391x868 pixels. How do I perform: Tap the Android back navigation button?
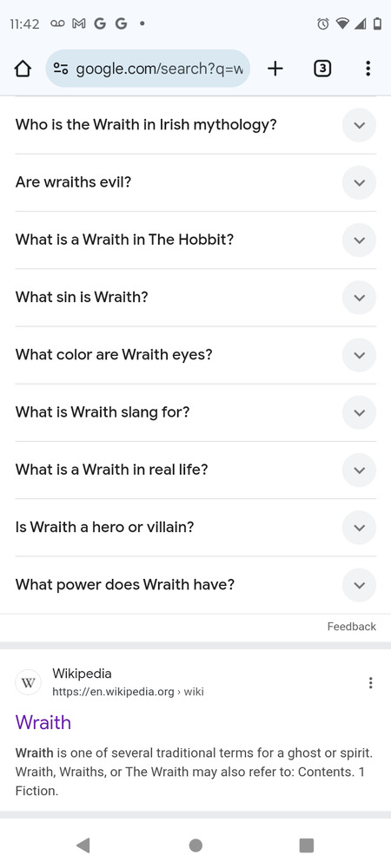[83, 845]
